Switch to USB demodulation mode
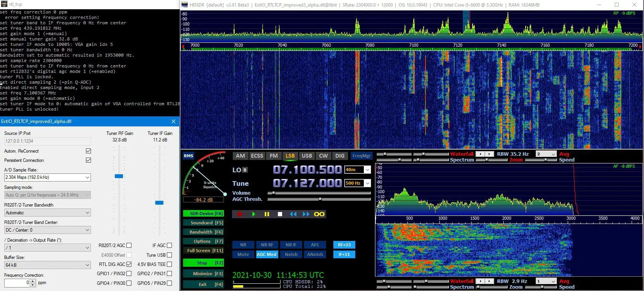Viewport: 644px width, 291px height. tap(307, 156)
